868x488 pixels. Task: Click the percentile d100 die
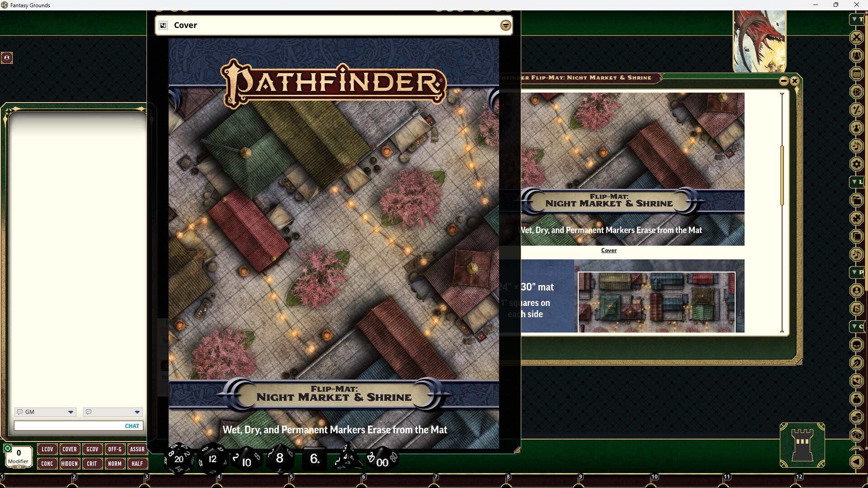click(382, 460)
